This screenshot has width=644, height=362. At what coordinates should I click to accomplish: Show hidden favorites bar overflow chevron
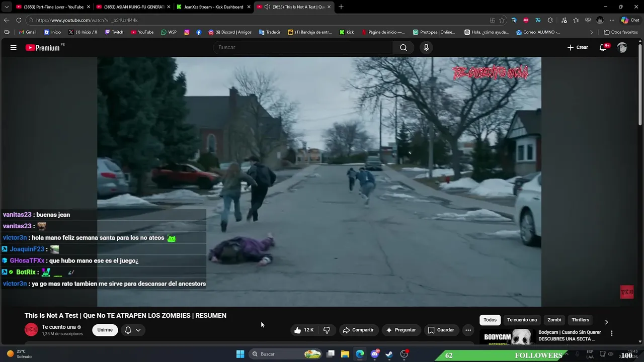click(591, 32)
